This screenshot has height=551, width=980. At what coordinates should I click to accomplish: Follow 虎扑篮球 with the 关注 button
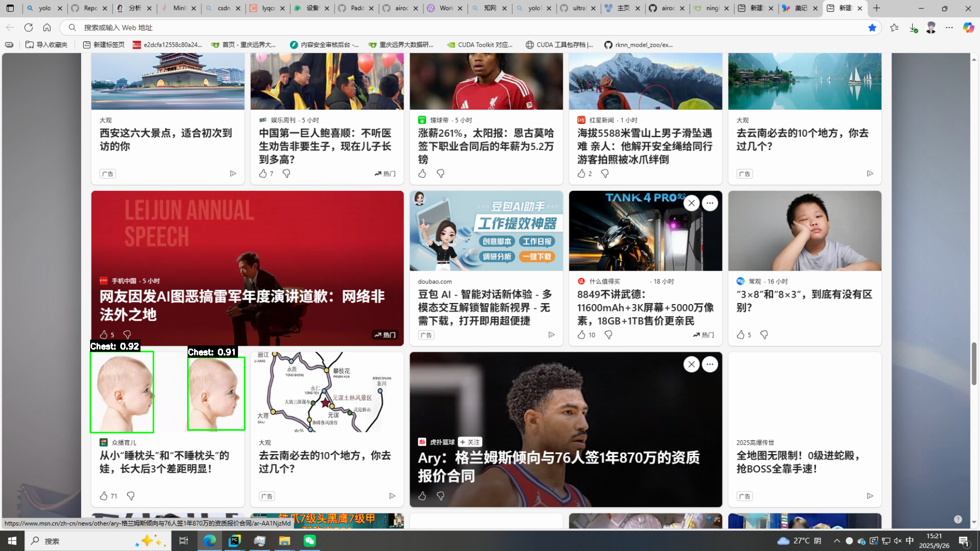click(x=470, y=442)
